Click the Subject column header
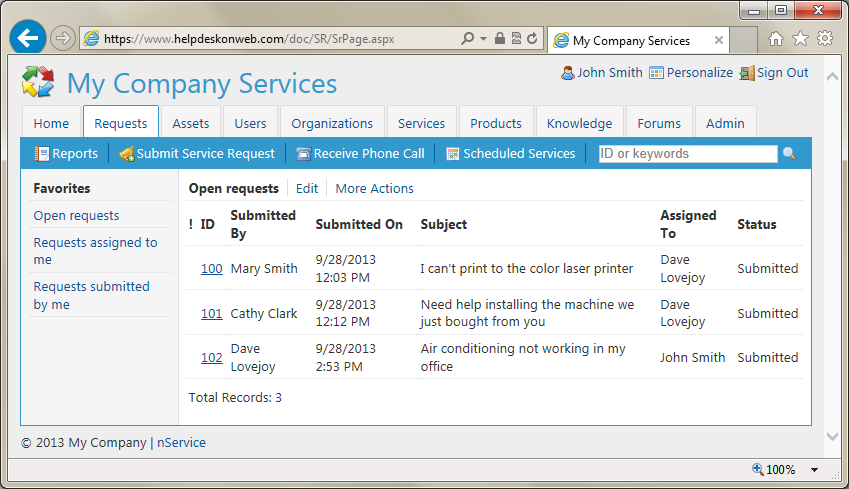Screen dimensions: 849x489 [x=443, y=224]
